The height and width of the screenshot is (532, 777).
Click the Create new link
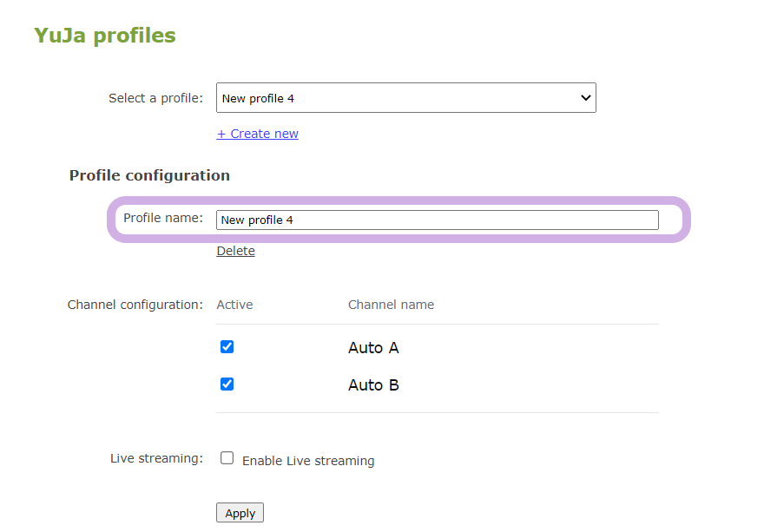[x=258, y=134]
